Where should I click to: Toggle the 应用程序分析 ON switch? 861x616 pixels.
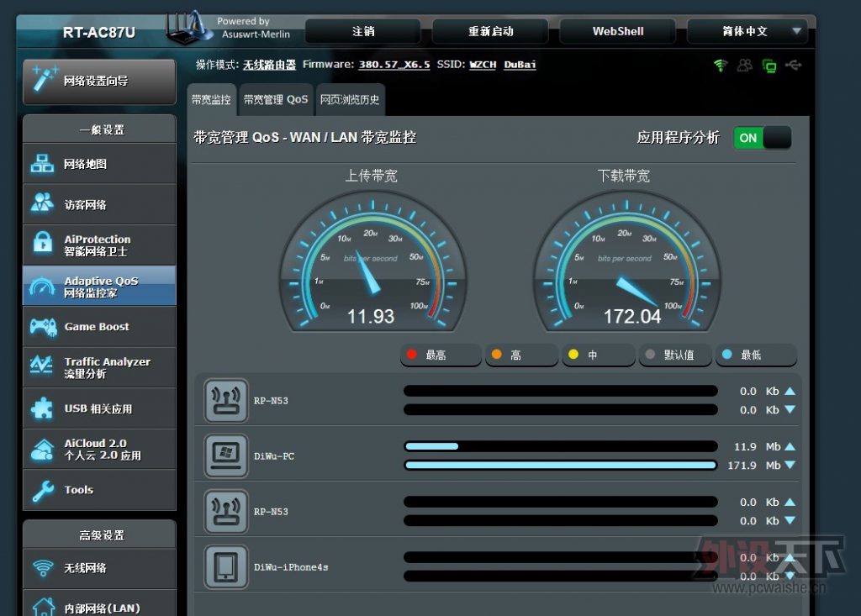[762, 138]
